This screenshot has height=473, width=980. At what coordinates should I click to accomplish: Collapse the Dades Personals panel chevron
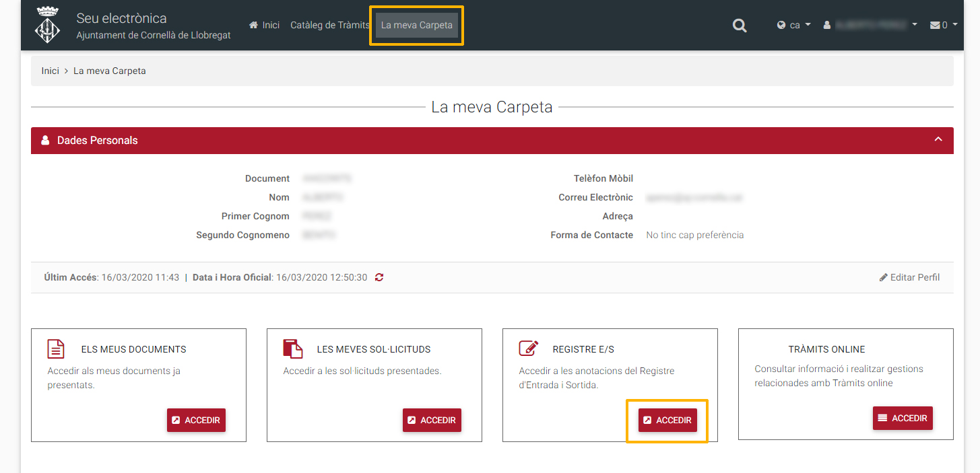[x=938, y=140]
